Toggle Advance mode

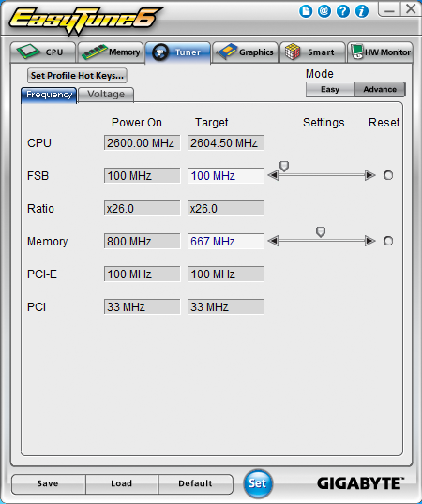coord(380,89)
